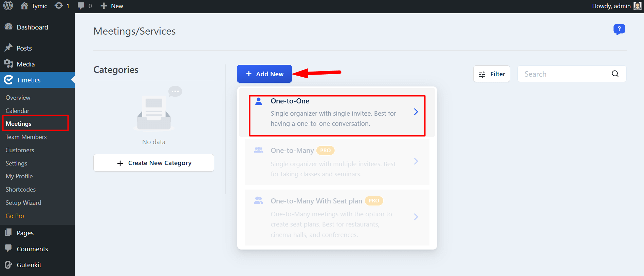Click the Timetics logo icon in sidebar

[8, 80]
